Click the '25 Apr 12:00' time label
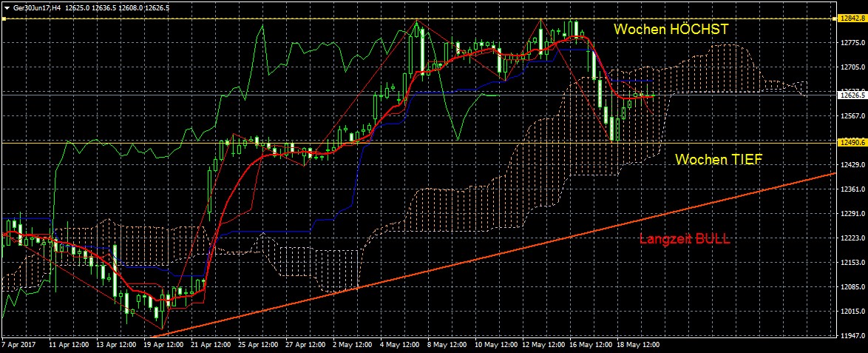This screenshot has width=868, height=353. point(258,345)
